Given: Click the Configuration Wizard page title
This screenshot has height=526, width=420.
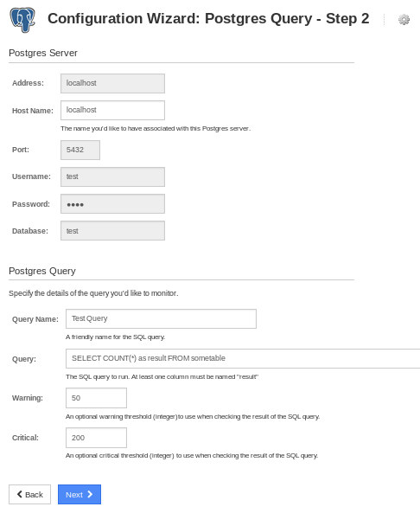Looking at the screenshot, I should coord(208,18).
